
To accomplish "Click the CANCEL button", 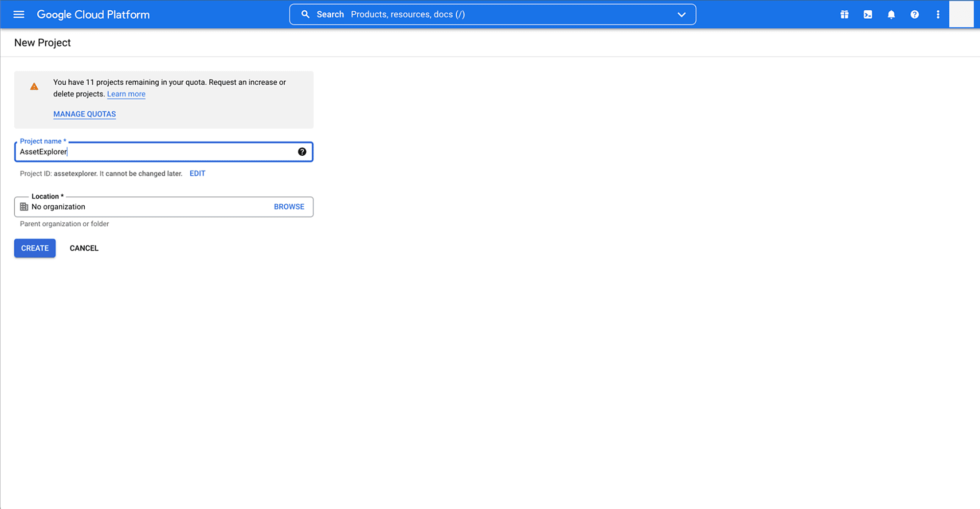I will [x=84, y=248].
